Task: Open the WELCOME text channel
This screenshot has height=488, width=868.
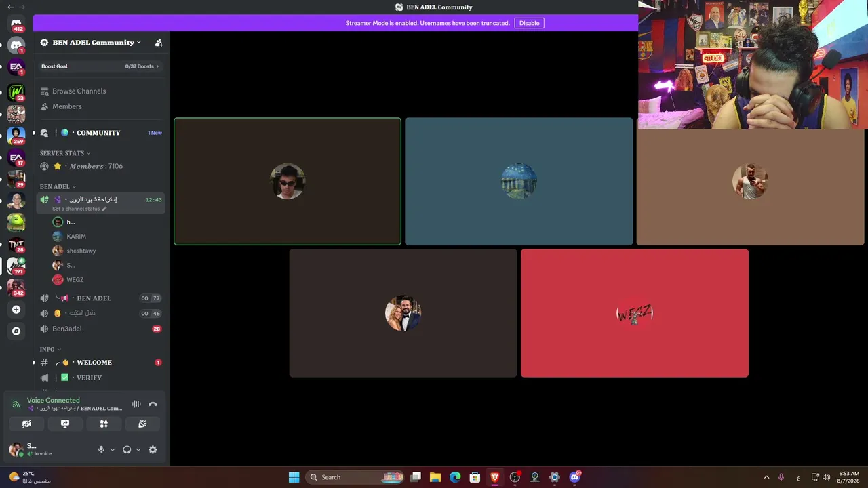Action: click(x=100, y=363)
